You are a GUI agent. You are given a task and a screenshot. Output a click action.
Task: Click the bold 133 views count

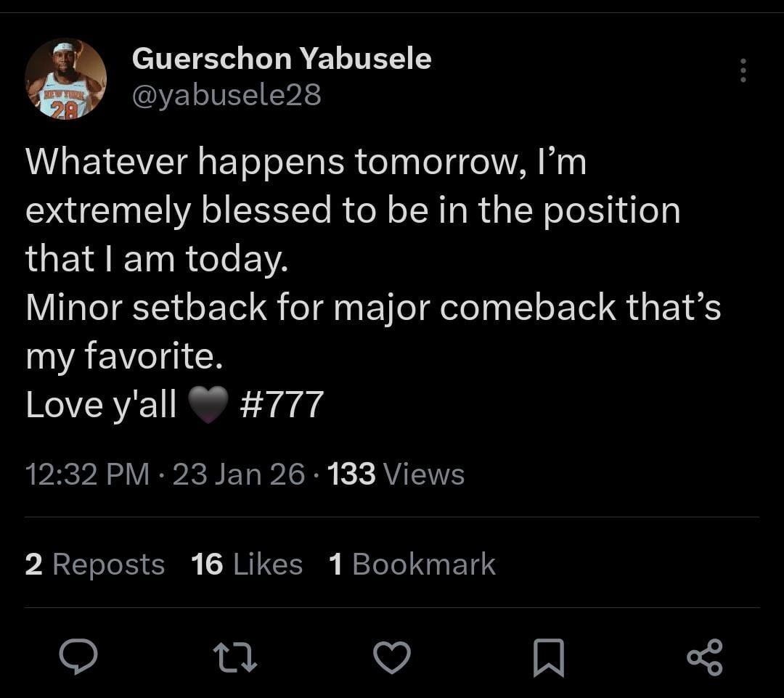point(351,474)
